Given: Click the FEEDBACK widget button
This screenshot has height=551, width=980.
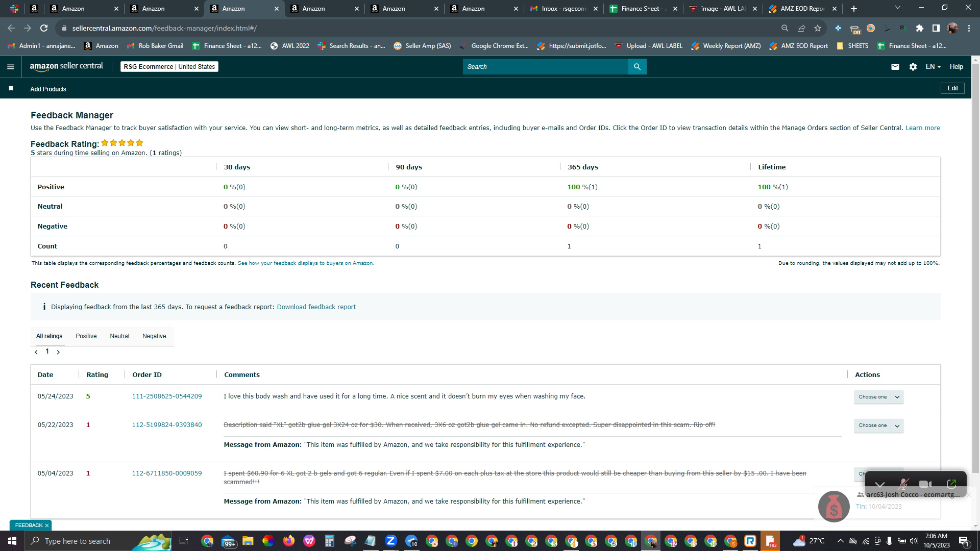Looking at the screenshot, I should 29,525.
